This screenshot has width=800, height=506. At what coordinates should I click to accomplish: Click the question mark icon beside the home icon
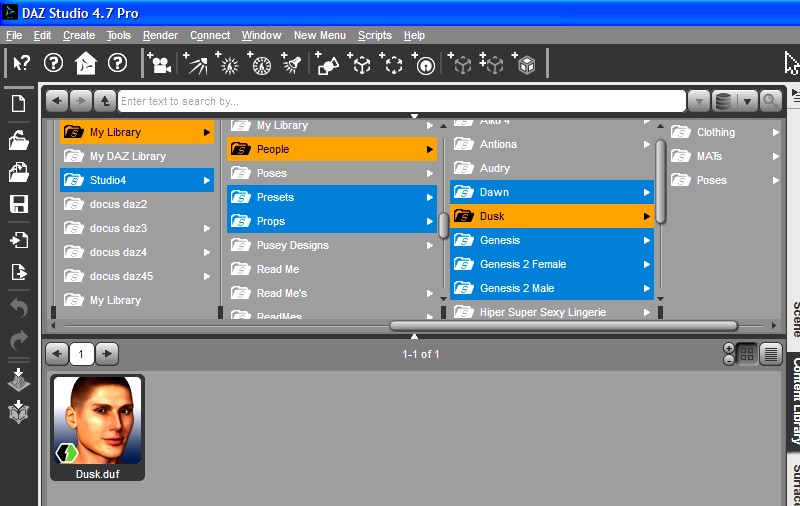[x=117, y=63]
